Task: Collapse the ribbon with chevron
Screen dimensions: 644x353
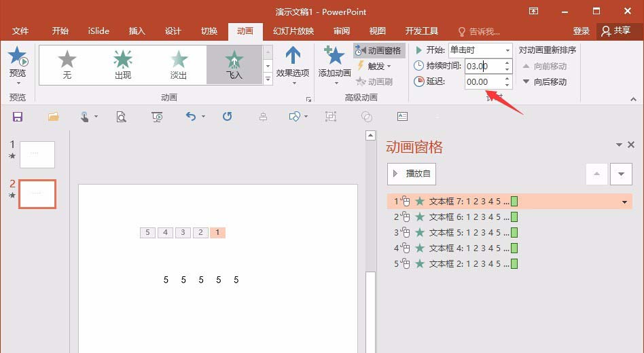Action: 633,99
